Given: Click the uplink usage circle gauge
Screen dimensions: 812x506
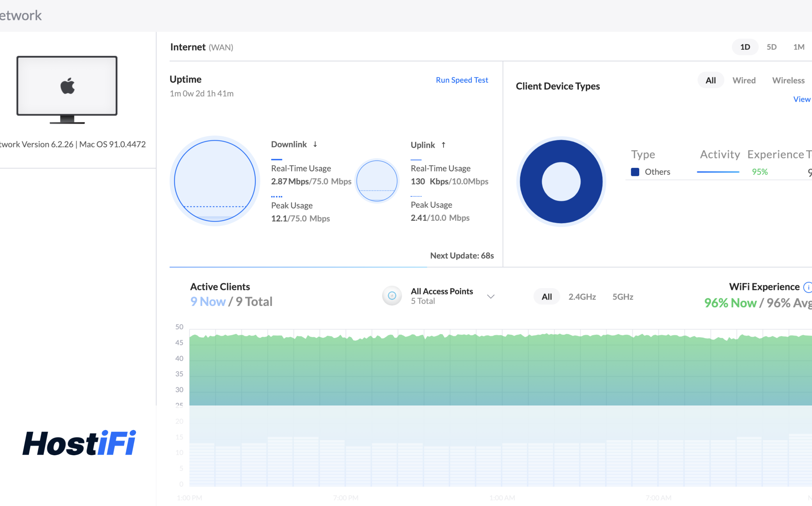Looking at the screenshot, I should (x=377, y=181).
